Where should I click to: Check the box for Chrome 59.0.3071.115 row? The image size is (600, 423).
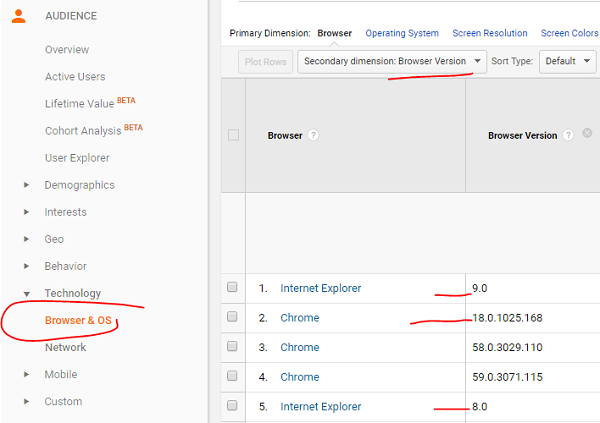click(x=232, y=376)
